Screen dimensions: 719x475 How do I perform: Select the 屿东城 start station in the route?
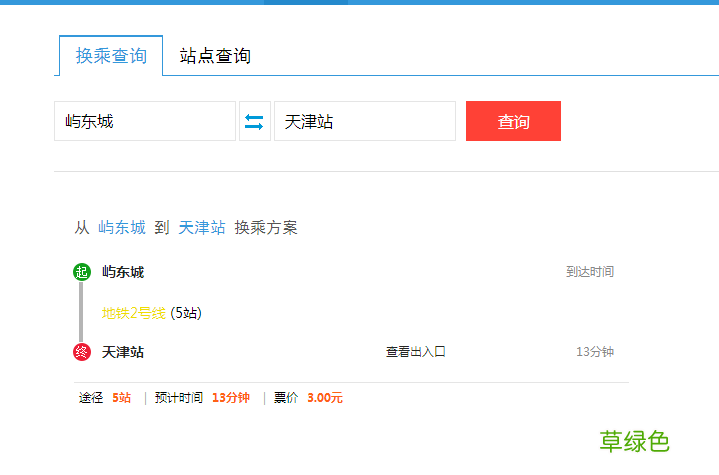point(123,272)
